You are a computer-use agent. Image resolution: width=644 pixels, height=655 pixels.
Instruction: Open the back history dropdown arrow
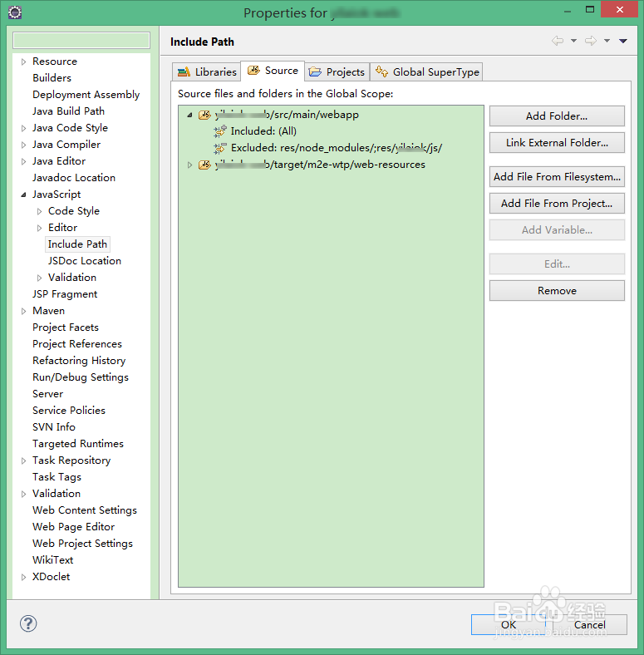(x=574, y=41)
